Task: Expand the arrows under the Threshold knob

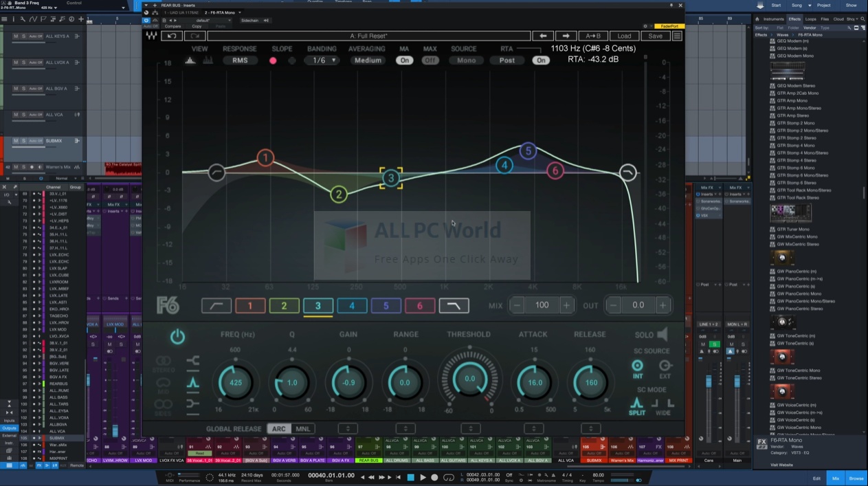Action: click(470, 429)
